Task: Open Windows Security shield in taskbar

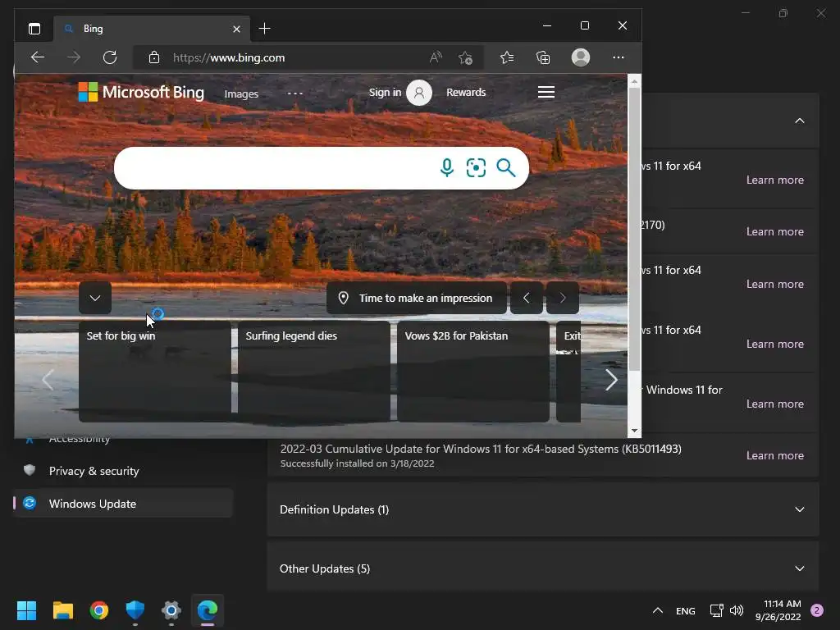Action: (135, 610)
